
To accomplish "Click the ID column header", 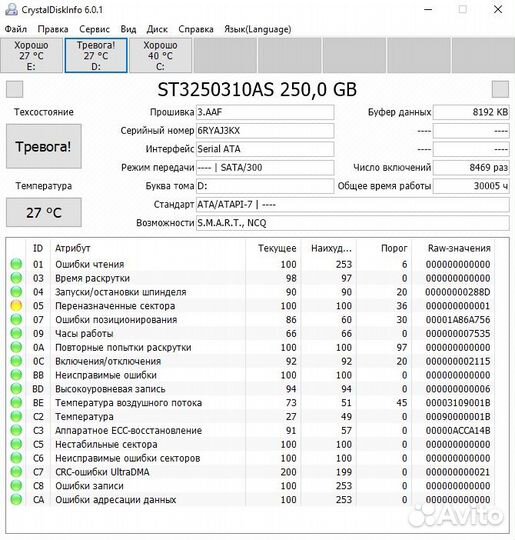I will click(38, 248).
